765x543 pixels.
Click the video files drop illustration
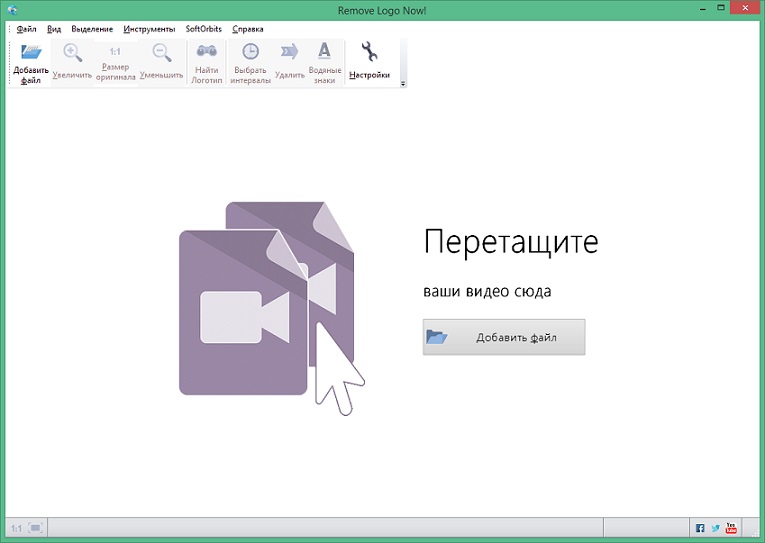click(x=272, y=308)
